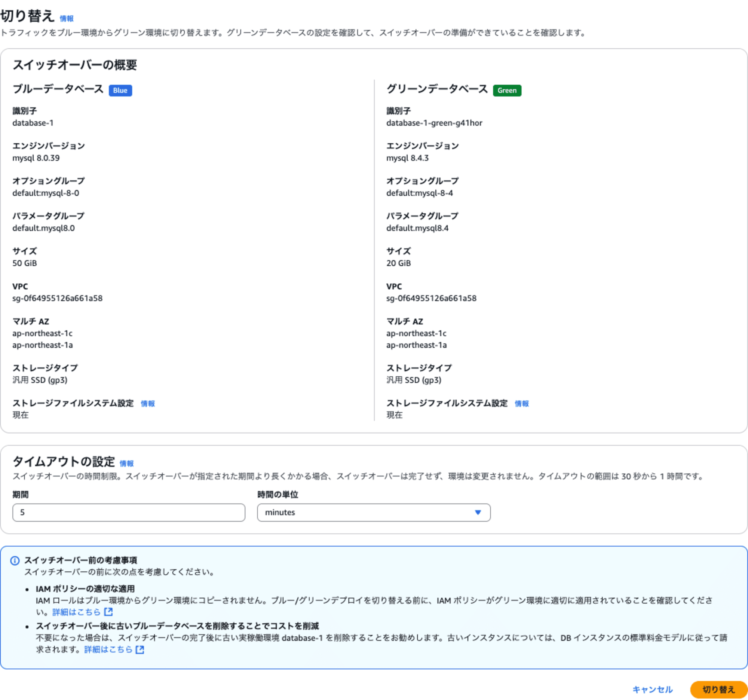Open 情報 link next to タイムアウトの設定
748x700 pixels.
tap(126, 463)
